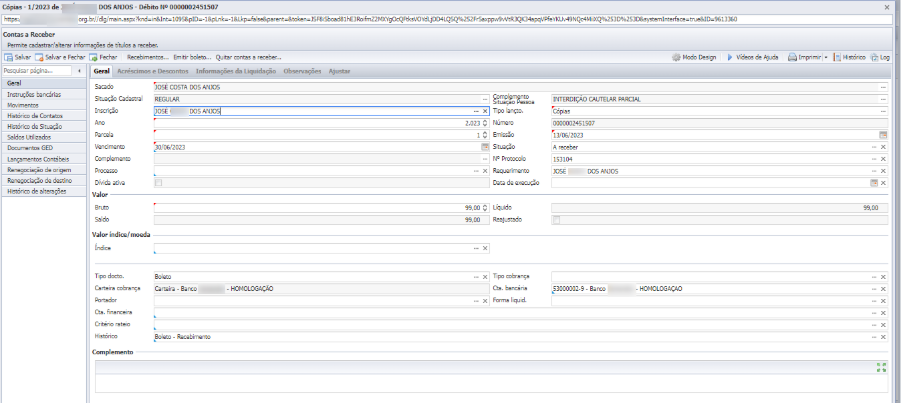
Task: Switch to Informações da Liquidação tab
Action: (236, 71)
